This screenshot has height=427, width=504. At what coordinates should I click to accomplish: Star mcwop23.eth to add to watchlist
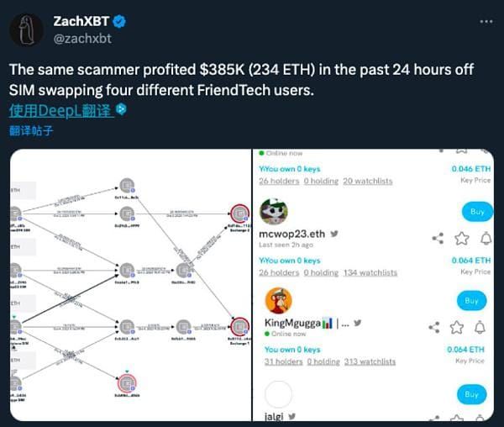(461, 238)
